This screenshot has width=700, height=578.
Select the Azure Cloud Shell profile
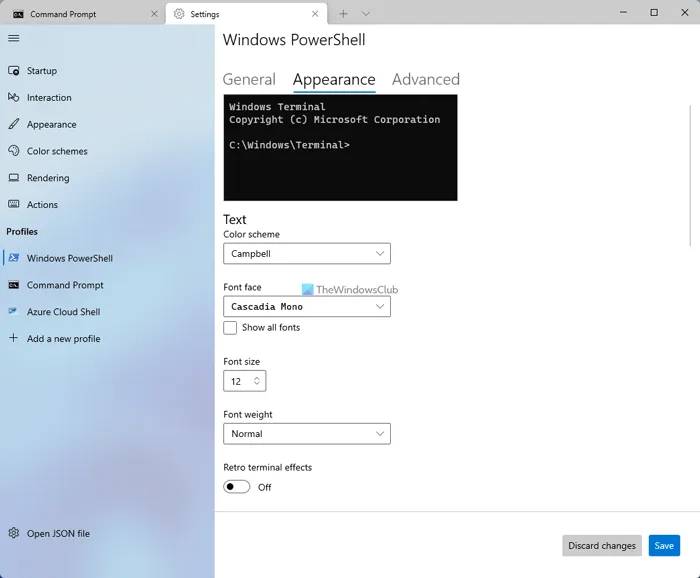coord(107,312)
